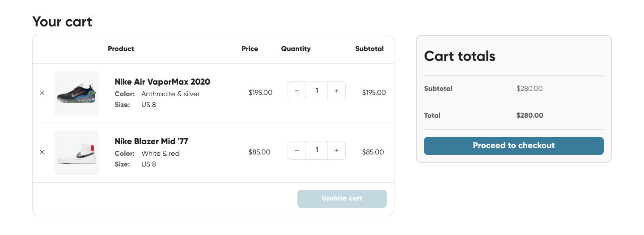Increase quantity of Nike Air VaporMax 2020
This screenshot has height=235, width=644.
click(x=337, y=91)
